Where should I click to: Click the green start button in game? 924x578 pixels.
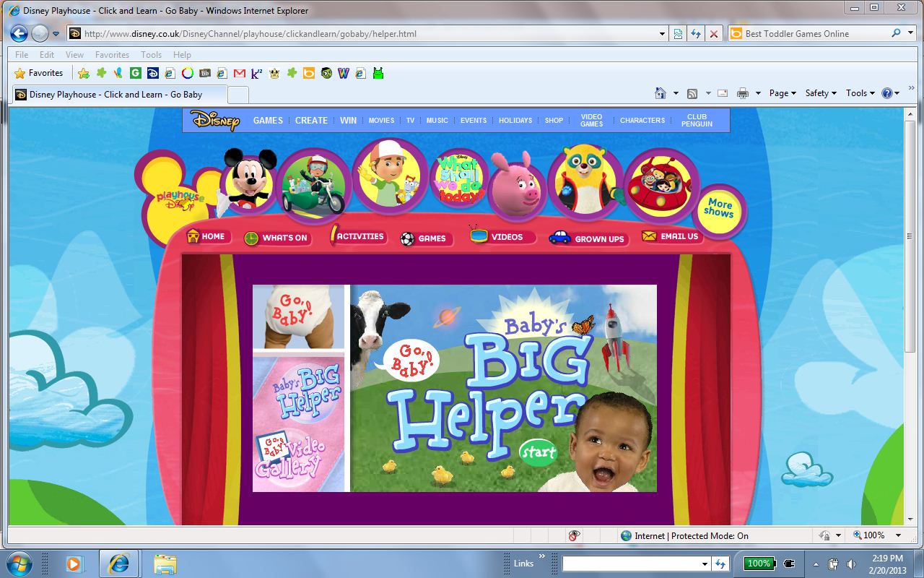[x=539, y=452]
